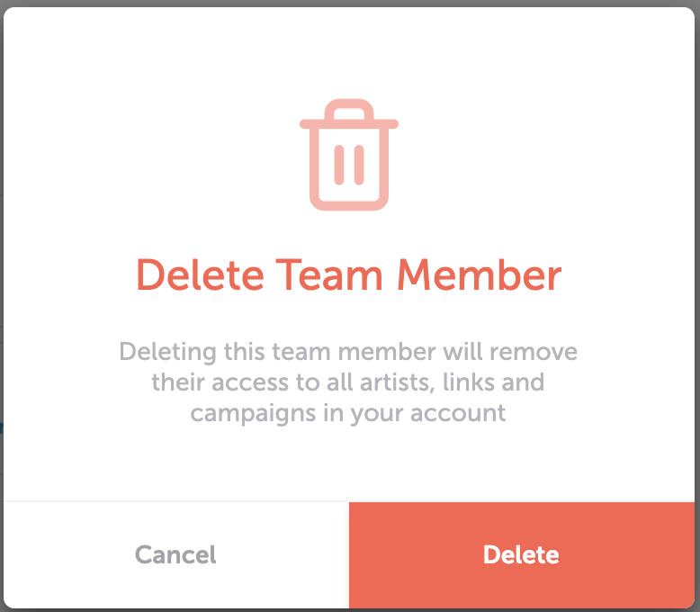Viewport: 700px width, 612px height.
Task: Click the 'campaigns in your account' line
Action: click(348, 414)
